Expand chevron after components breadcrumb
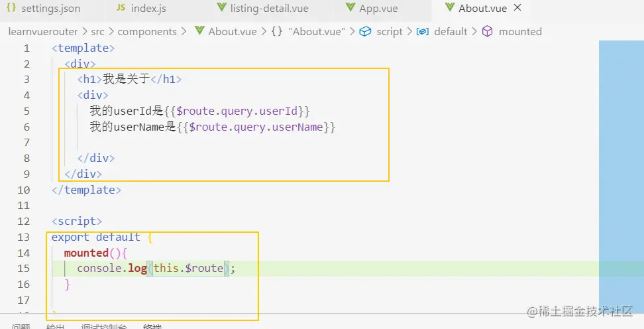 click(x=183, y=32)
